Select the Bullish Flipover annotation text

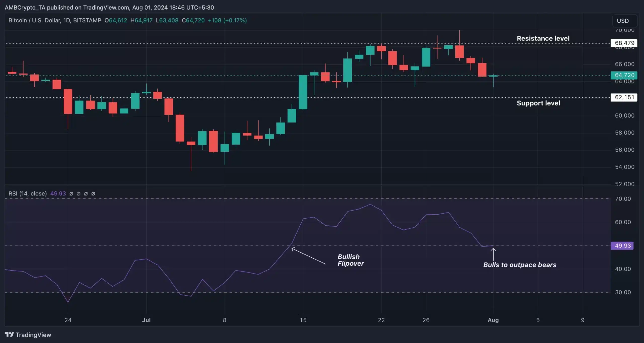pos(350,260)
